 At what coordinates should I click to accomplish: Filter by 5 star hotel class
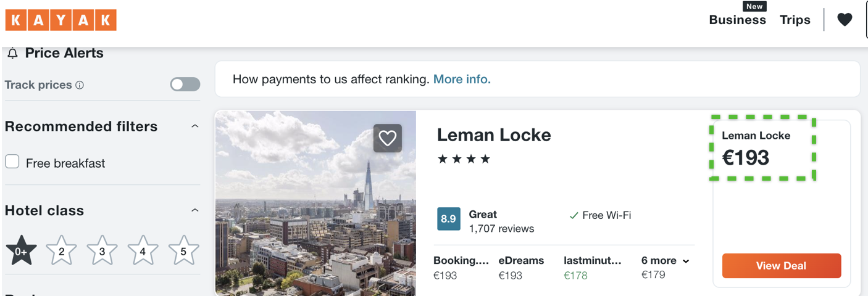click(x=183, y=250)
